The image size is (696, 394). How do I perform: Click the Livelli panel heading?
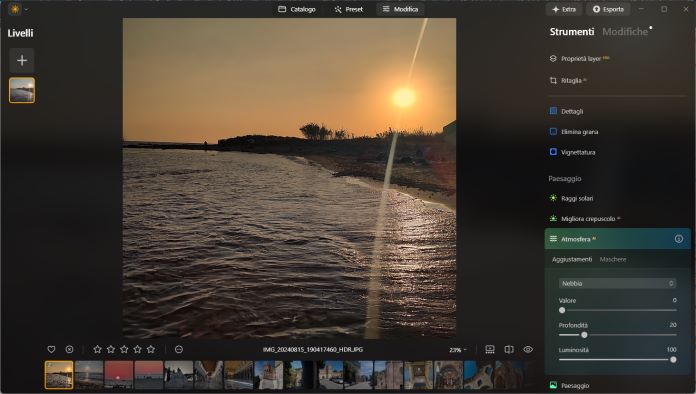click(20, 33)
